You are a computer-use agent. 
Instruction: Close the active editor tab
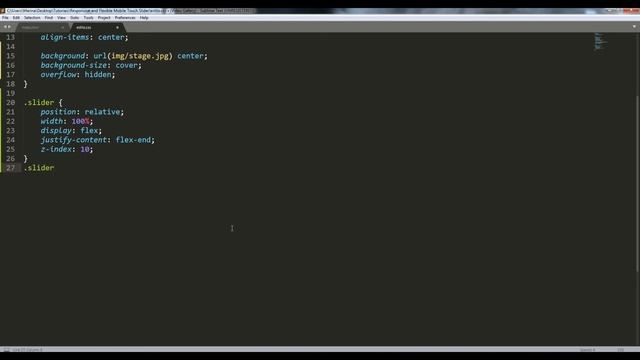(x=117, y=27)
